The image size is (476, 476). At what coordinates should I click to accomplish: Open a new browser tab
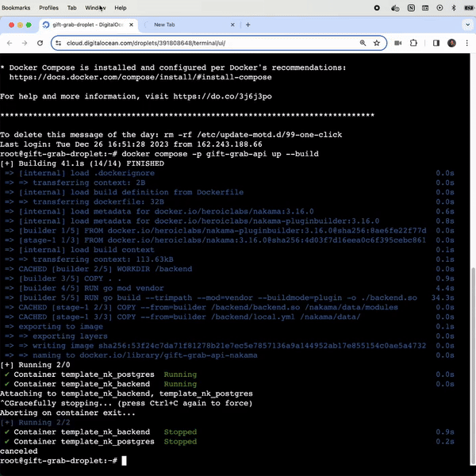point(248,25)
